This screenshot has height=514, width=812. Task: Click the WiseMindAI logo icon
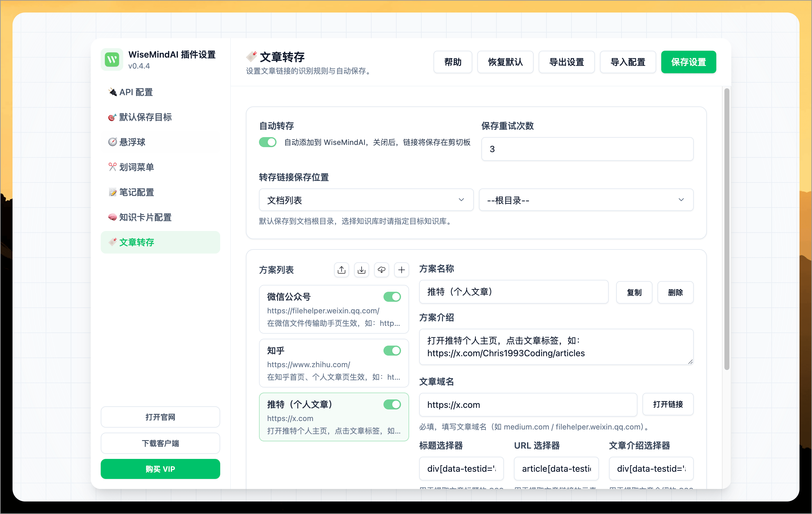112,59
